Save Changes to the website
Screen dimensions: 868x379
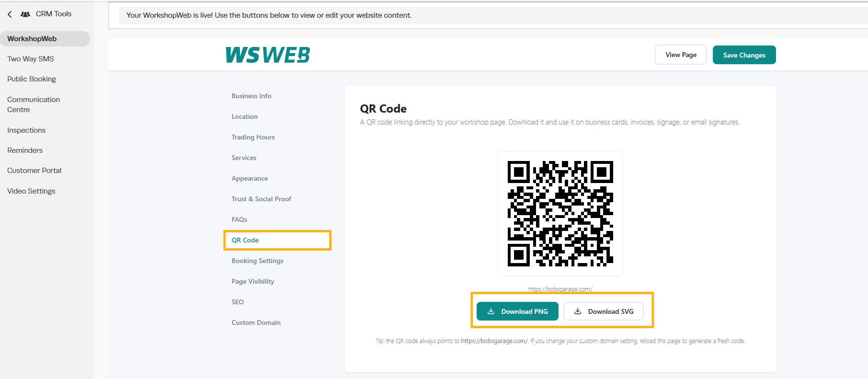[x=744, y=55]
